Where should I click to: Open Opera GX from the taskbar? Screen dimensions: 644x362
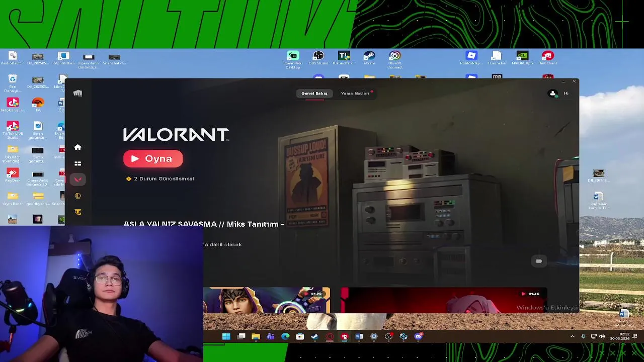click(x=330, y=336)
